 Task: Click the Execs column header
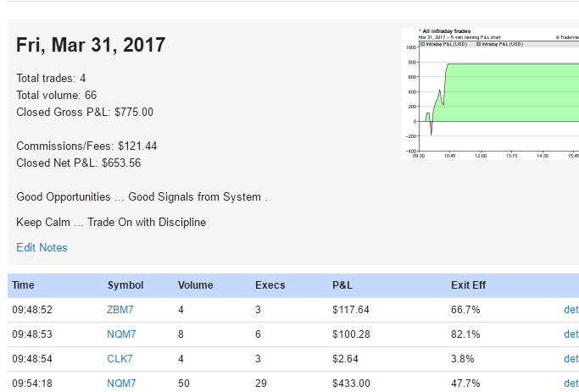270,285
